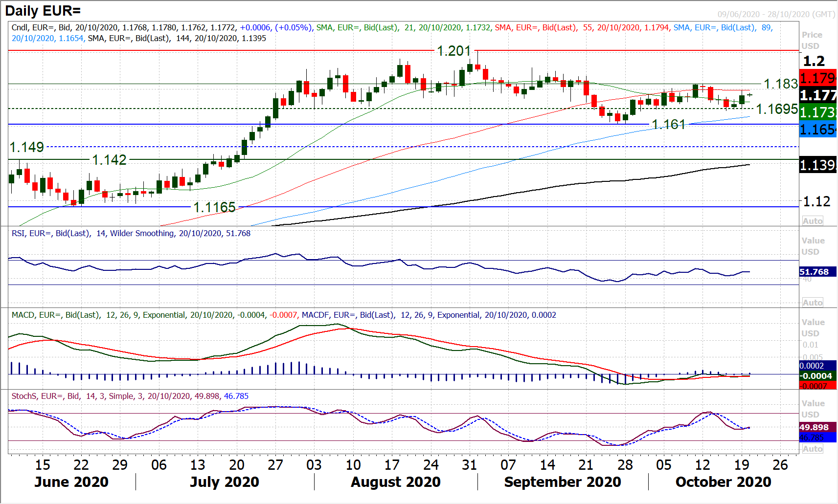
Task: Click Auto scale button in price panel
Action: point(812,221)
